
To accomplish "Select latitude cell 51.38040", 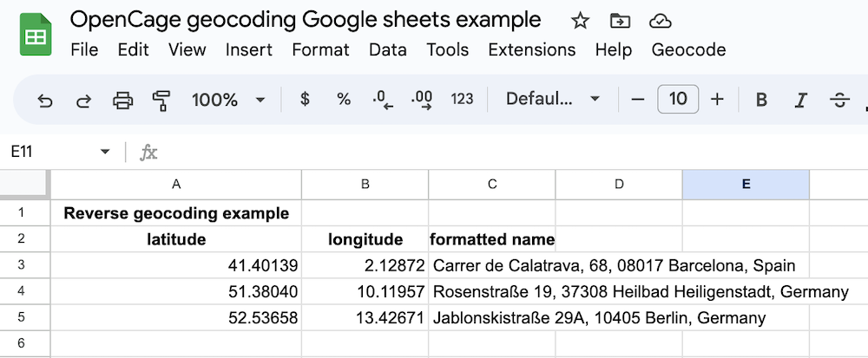I will 176,292.
